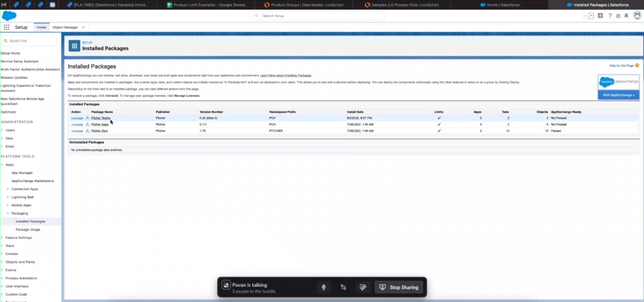Open the favorites list dropdown arrow
Image resolution: width=644 pixels, height=302 pixels.
click(591, 16)
